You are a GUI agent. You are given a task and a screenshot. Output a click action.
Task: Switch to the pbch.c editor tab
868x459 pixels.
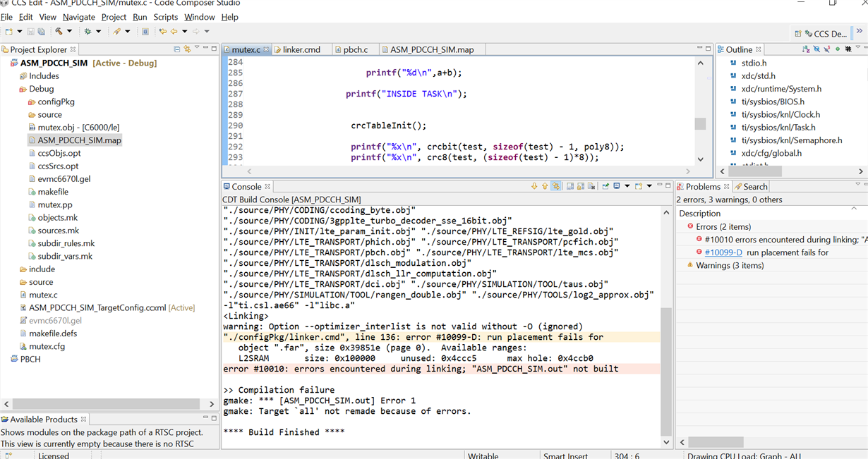355,49
